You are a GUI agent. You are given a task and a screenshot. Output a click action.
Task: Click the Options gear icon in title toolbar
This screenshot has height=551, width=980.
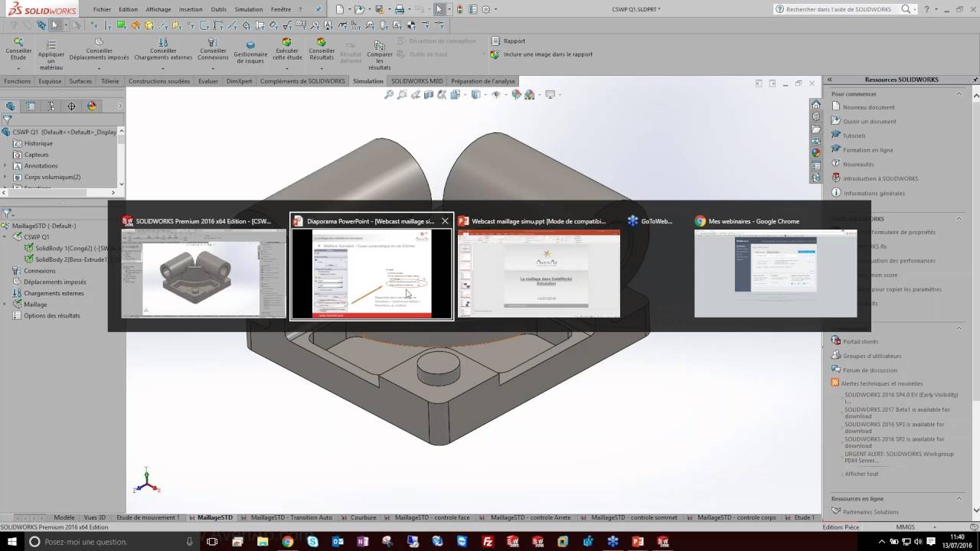(485, 9)
